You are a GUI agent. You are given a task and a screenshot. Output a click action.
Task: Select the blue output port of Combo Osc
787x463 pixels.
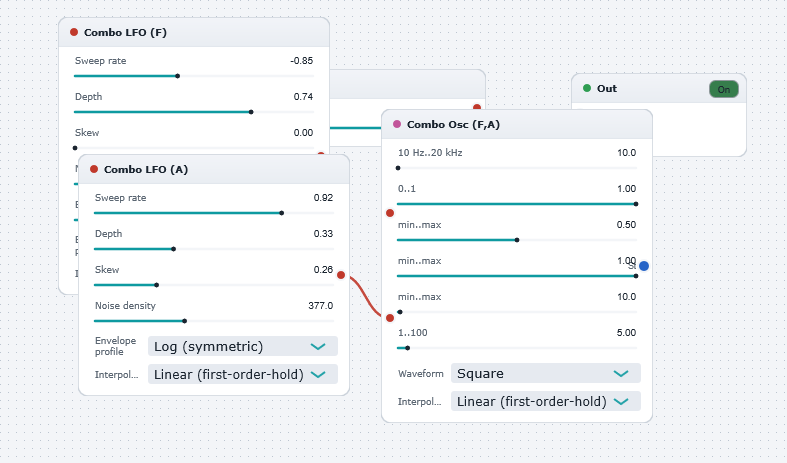tap(644, 266)
